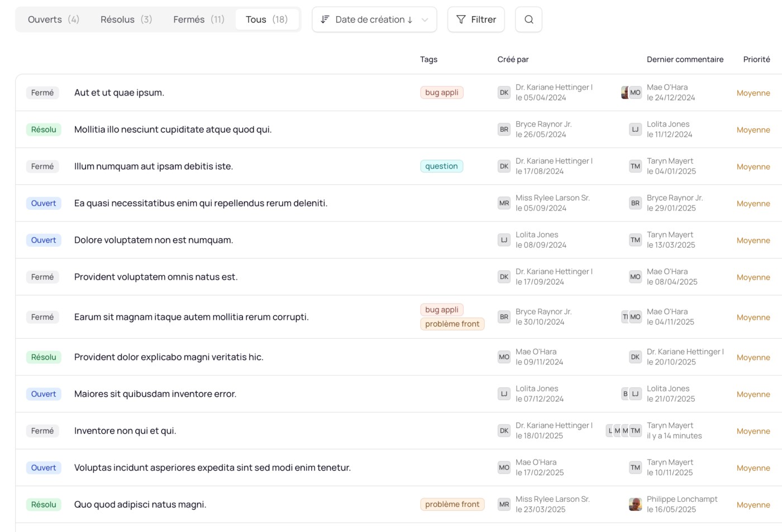Select the Tous tab
This screenshot has height=532, width=782.
point(266,20)
